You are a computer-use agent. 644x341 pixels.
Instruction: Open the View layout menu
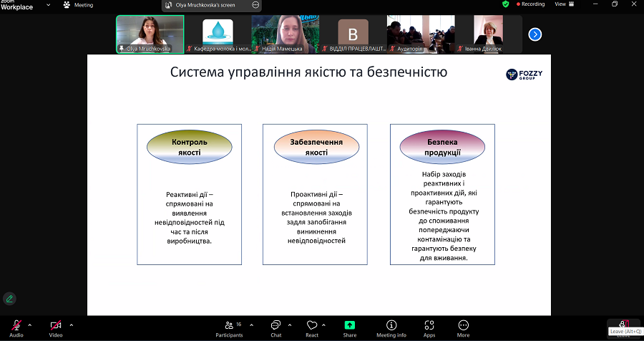(563, 4)
